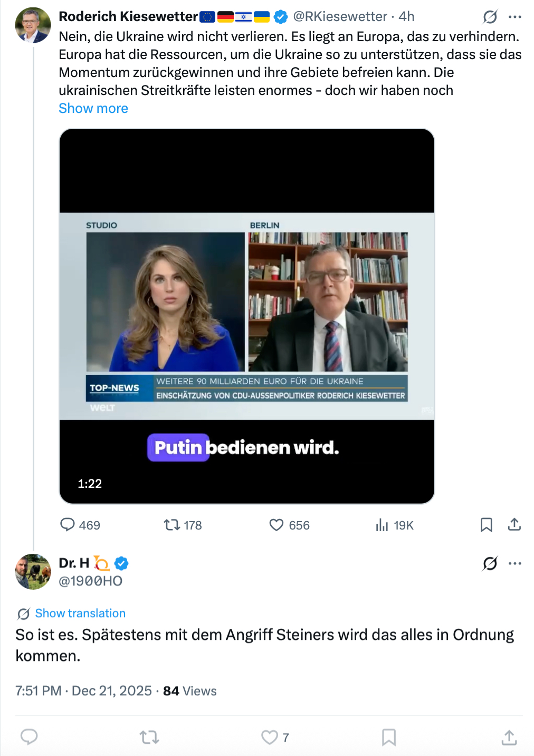Bookmark Dr. H's reply

389,737
